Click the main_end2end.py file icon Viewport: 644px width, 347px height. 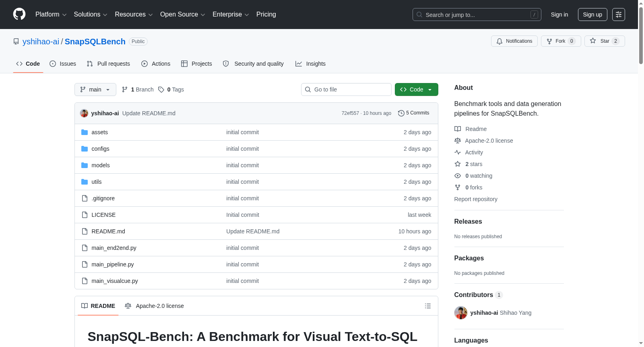85,248
